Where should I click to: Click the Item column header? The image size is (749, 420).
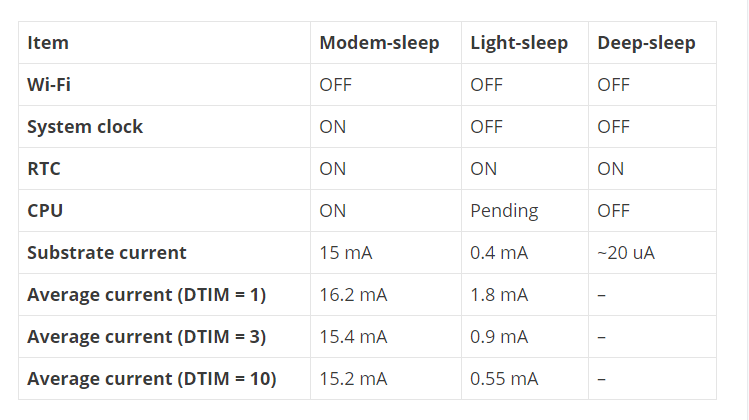pos(48,43)
